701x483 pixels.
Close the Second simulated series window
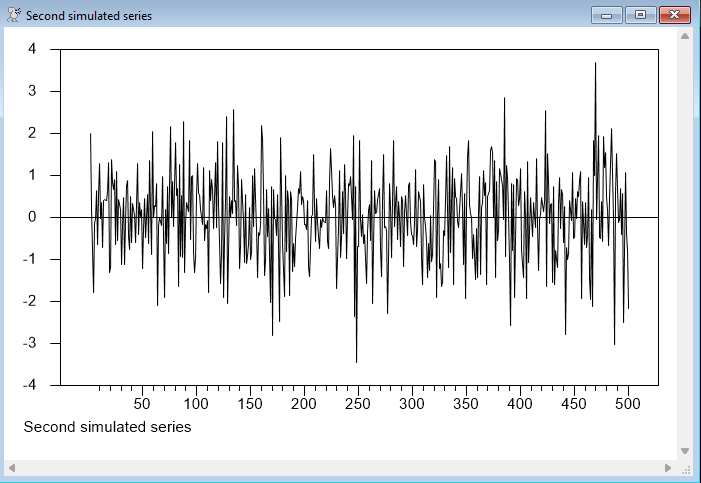pos(675,15)
